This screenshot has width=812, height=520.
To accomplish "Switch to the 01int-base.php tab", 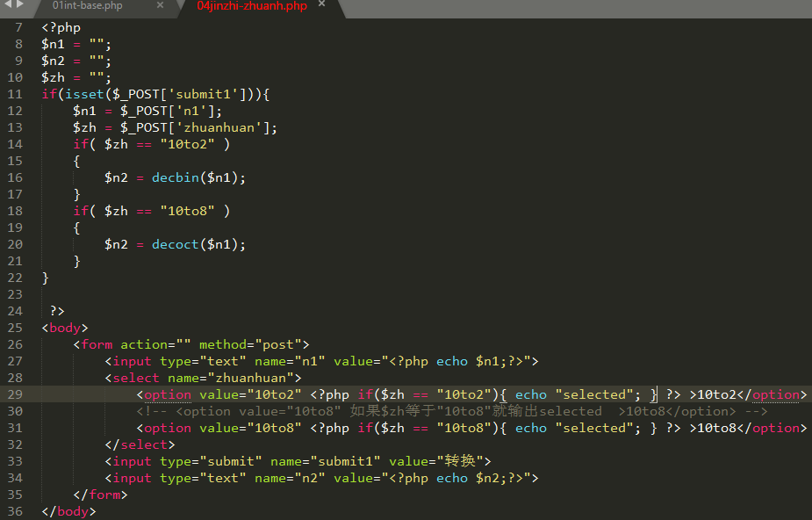I will pos(87,6).
